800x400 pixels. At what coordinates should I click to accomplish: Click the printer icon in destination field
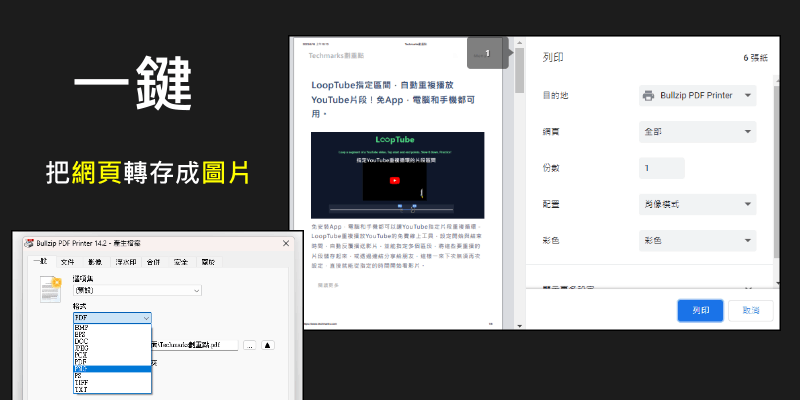[x=649, y=96]
